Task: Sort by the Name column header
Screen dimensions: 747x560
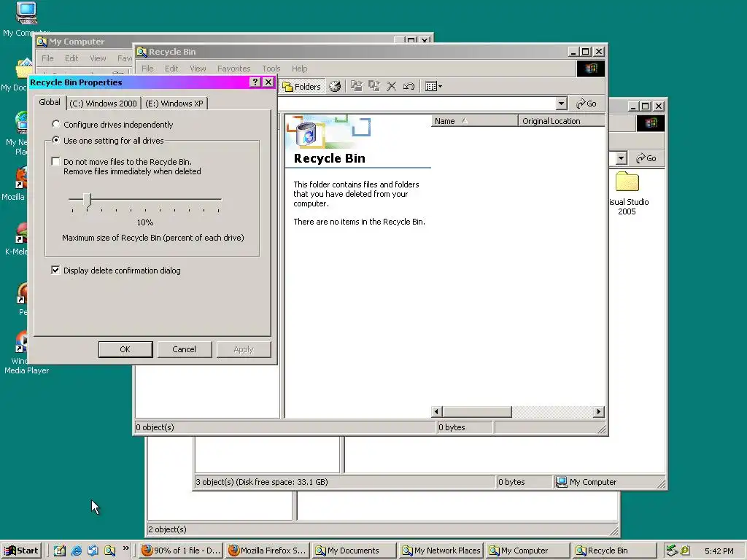Action: (x=474, y=121)
